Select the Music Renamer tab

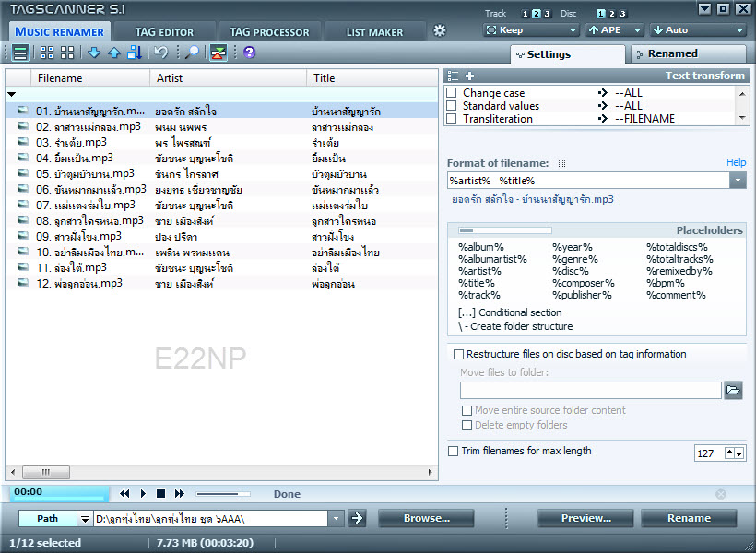59,32
